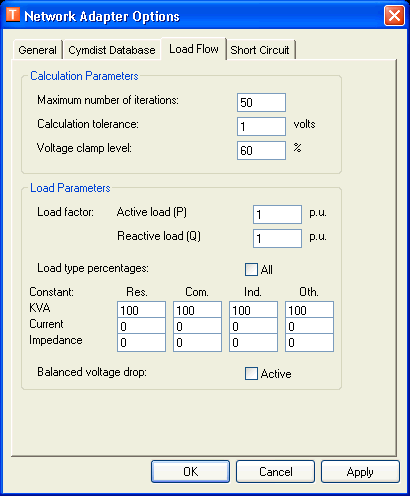The image size is (410, 496).
Task: Apply the changes with Apply button
Action: [360, 472]
